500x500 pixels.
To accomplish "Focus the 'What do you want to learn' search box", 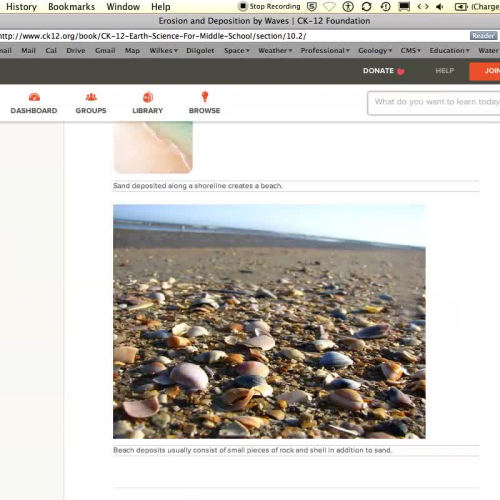I will [434, 103].
